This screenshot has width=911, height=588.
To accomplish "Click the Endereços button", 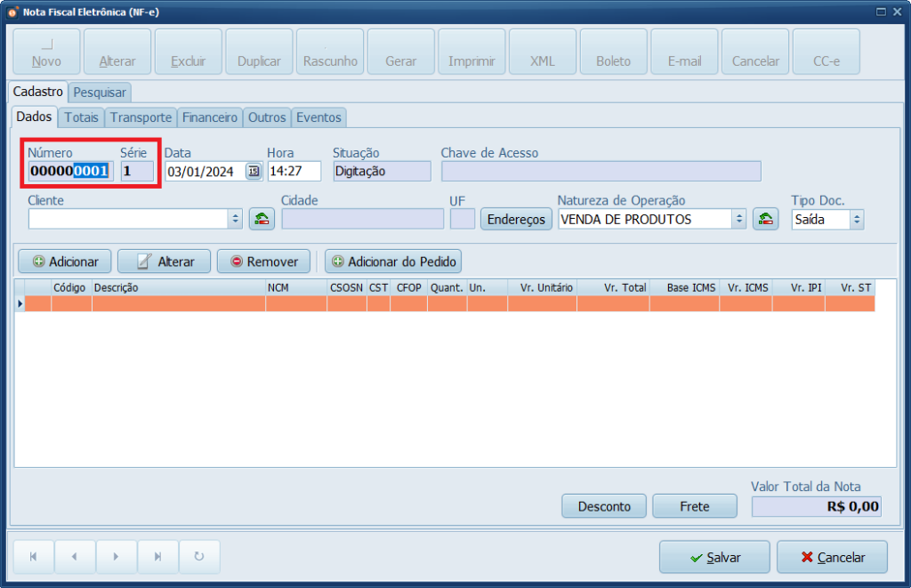I will point(516,219).
